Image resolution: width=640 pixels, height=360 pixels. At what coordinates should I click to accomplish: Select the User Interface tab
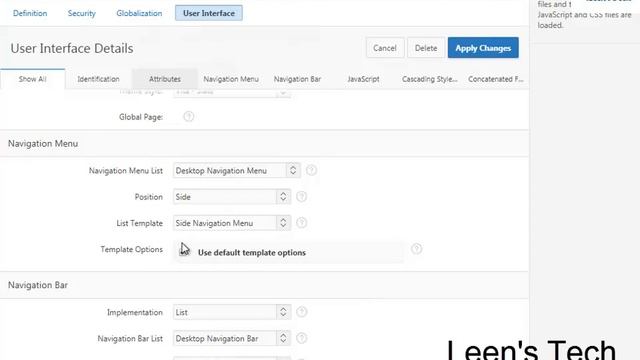tap(209, 13)
